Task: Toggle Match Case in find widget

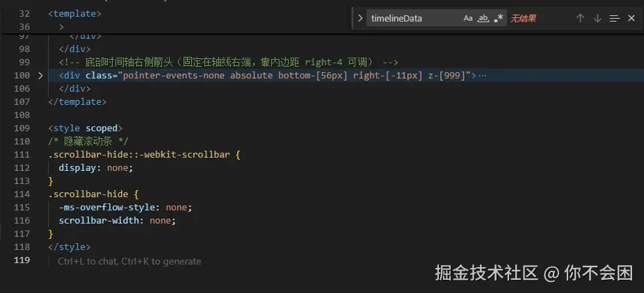Action: coord(468,19)
